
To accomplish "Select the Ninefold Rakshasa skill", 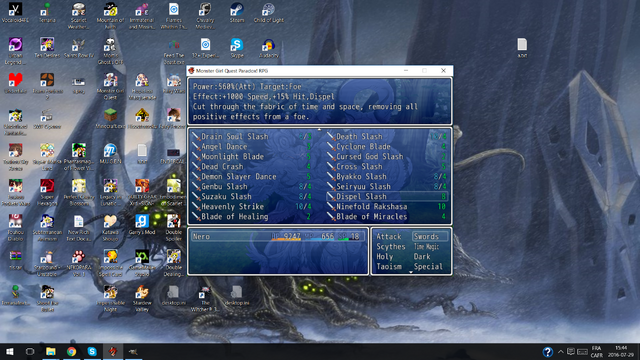I will pos(387,207).
